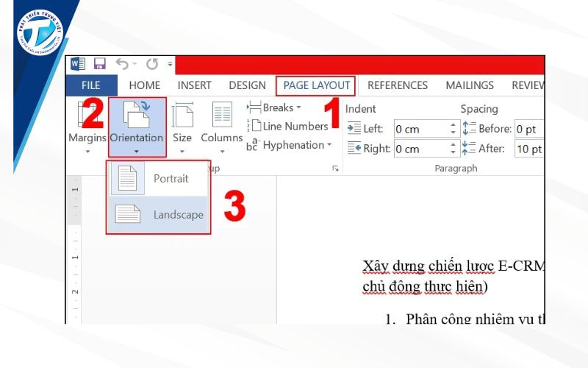Click the Undo arrow icon

pyautogui.click(x=122, y=64)
